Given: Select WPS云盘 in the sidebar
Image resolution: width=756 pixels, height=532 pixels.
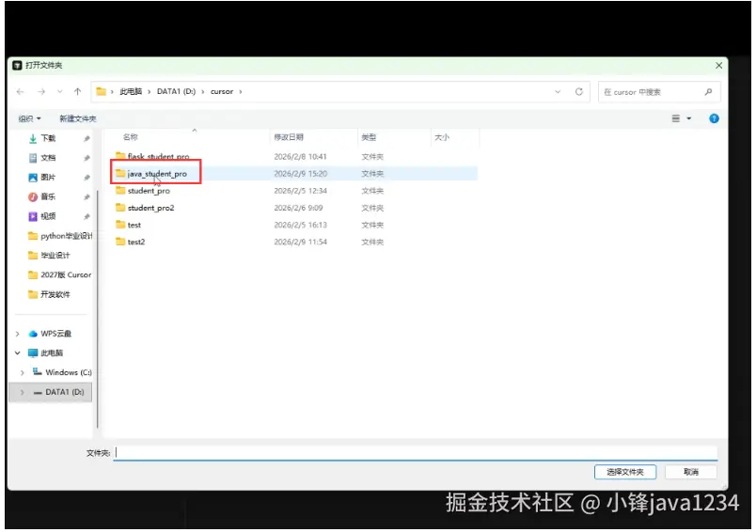Looking at the screenshot, I should click(55, 334).
